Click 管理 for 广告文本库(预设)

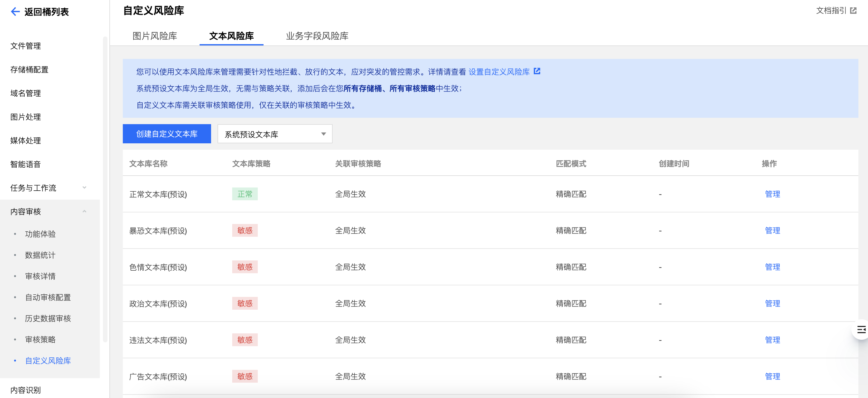click(x=772, y=376)
